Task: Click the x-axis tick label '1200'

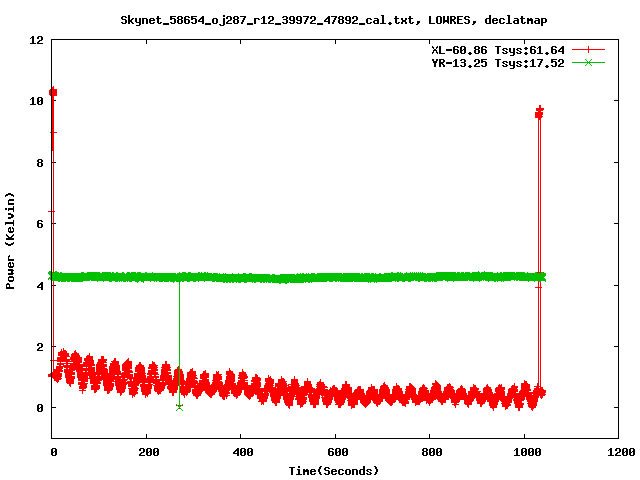Action: click(x=621, y=452)
